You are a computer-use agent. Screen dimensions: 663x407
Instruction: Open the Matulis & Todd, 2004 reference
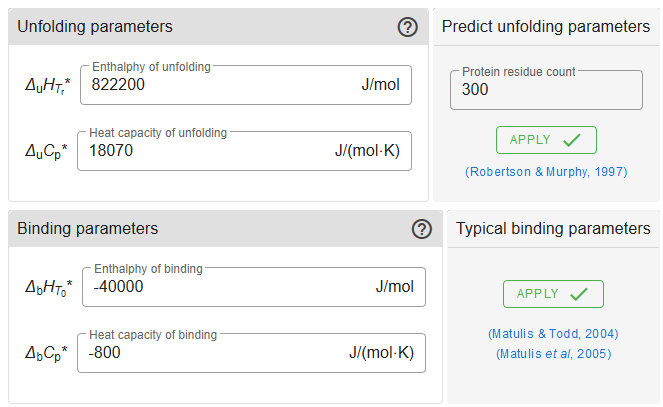coord(553,333)
